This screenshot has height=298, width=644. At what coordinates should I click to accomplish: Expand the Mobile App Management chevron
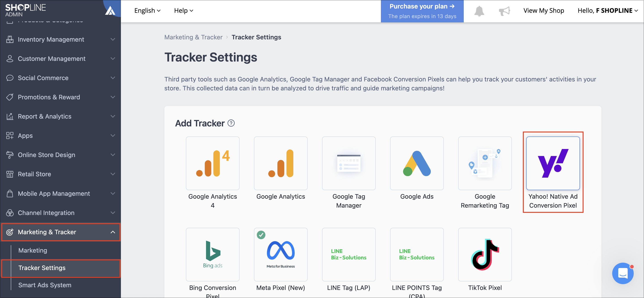click(113, 193)
